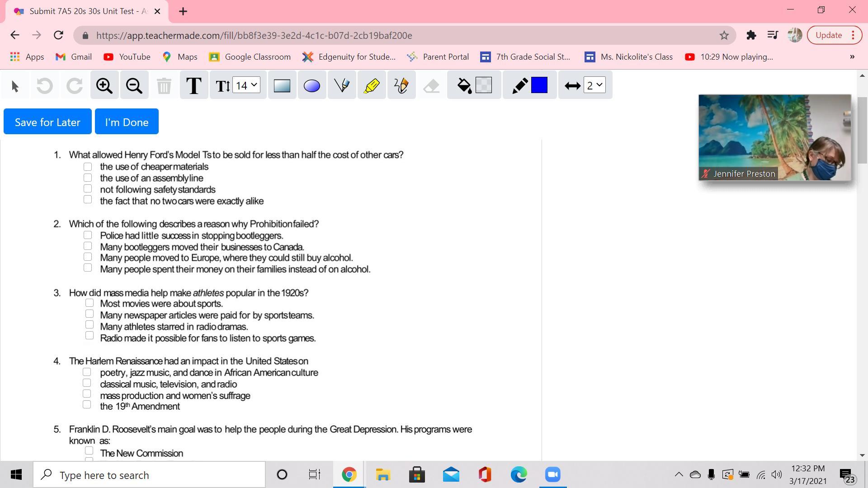Viewport: 868px width, 488px height.
Task: Click the zoom in magnifier icon
Action: [104, 85]
